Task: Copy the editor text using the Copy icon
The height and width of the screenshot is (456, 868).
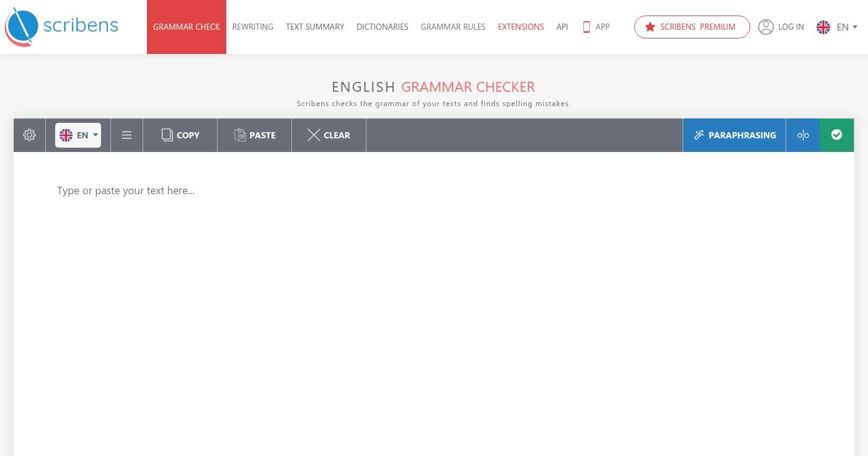Action: point(167,135)
